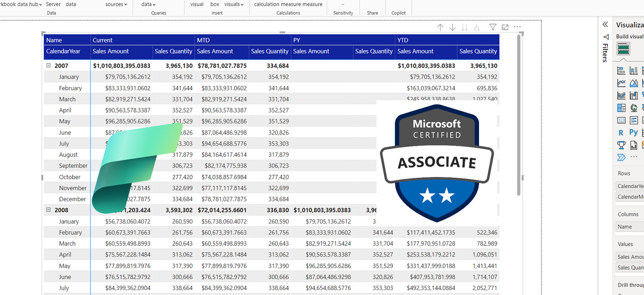Click the Drill down arrow icon

click(452, 27)
